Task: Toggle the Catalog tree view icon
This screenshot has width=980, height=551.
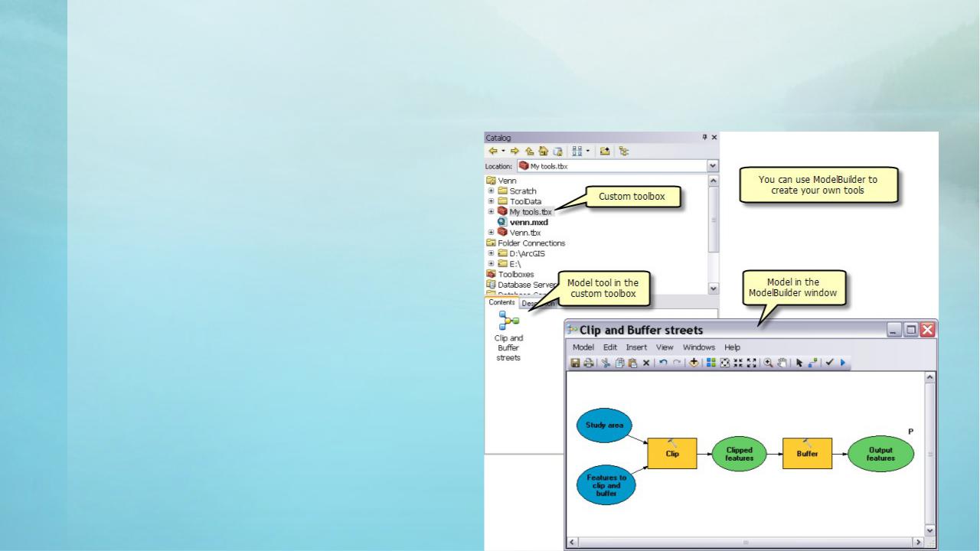Action: (x=624, y=151)
